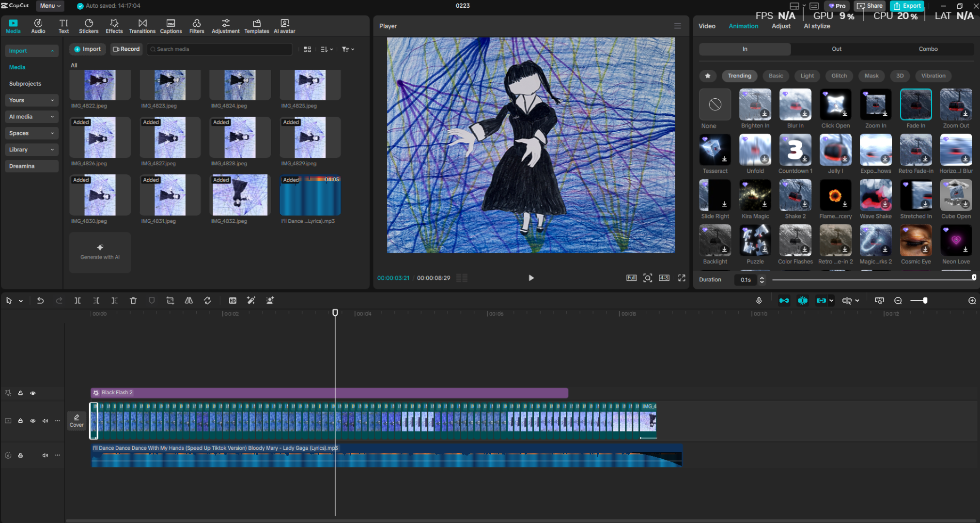
Task: Click the timeline zoom-out magnifier icon
Action: click(898, 301)
